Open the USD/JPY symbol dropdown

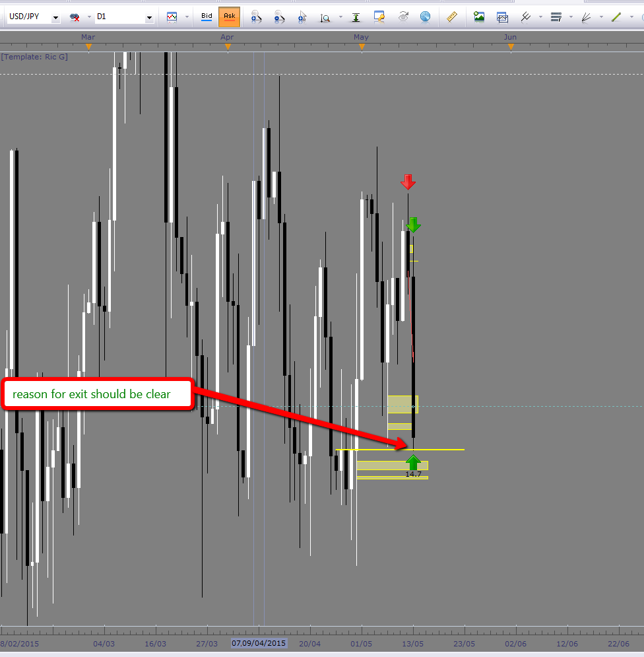pos(55,17)
